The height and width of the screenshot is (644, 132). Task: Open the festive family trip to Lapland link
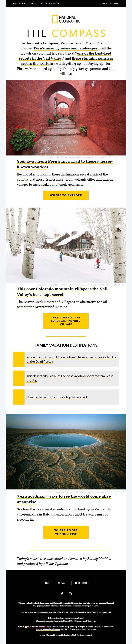tap(57, 397)
